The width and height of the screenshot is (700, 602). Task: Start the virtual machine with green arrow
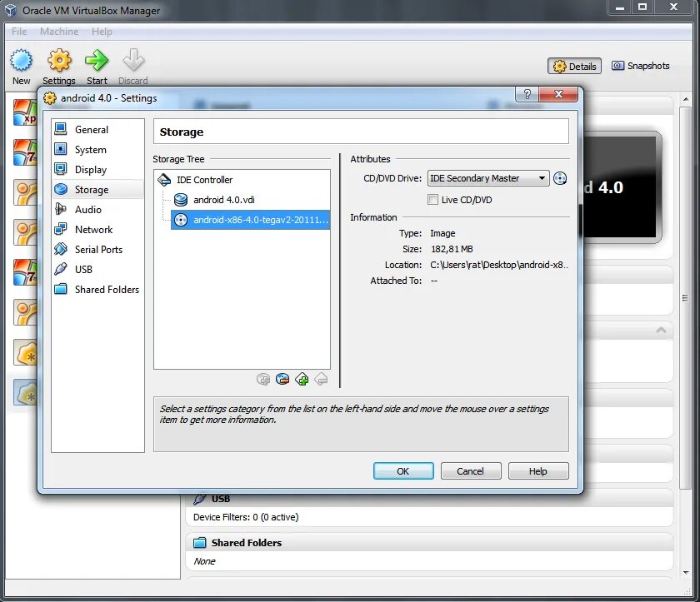pyautogui.click(x=97, y=67)
